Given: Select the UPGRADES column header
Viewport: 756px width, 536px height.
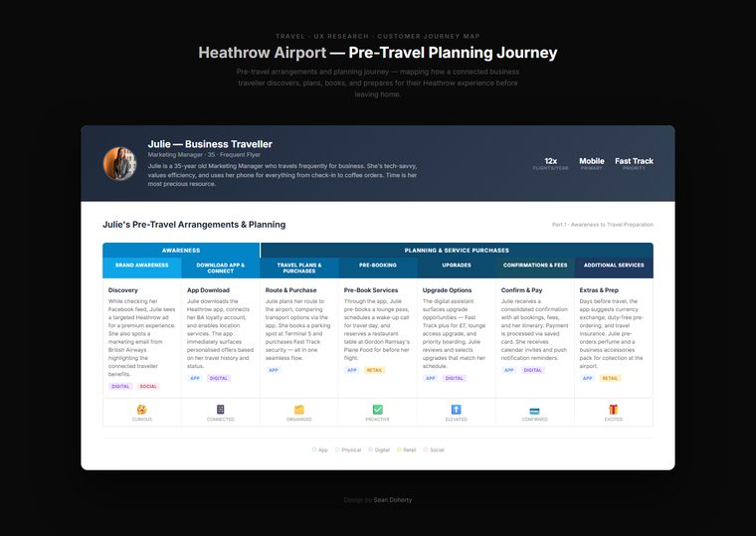Looking at the screenshot, I should pyautogui.click(x=457, y=268).
